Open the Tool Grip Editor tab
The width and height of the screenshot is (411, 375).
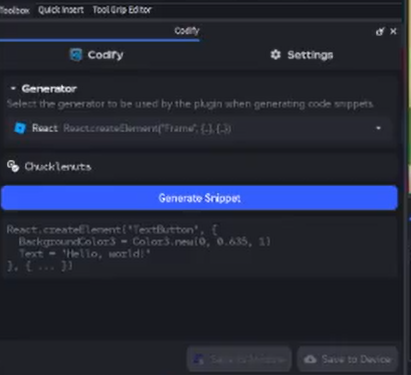click(122, 10)
